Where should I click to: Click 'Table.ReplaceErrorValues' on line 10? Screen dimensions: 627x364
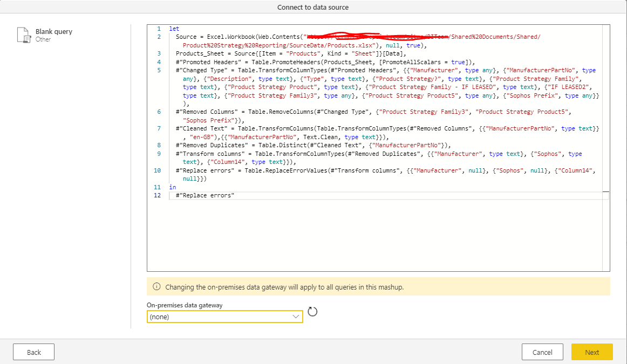(x=286, y=170)
